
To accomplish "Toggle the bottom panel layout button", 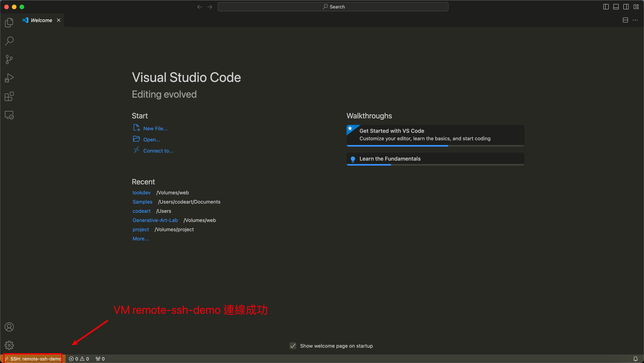I will click(616, 7).
